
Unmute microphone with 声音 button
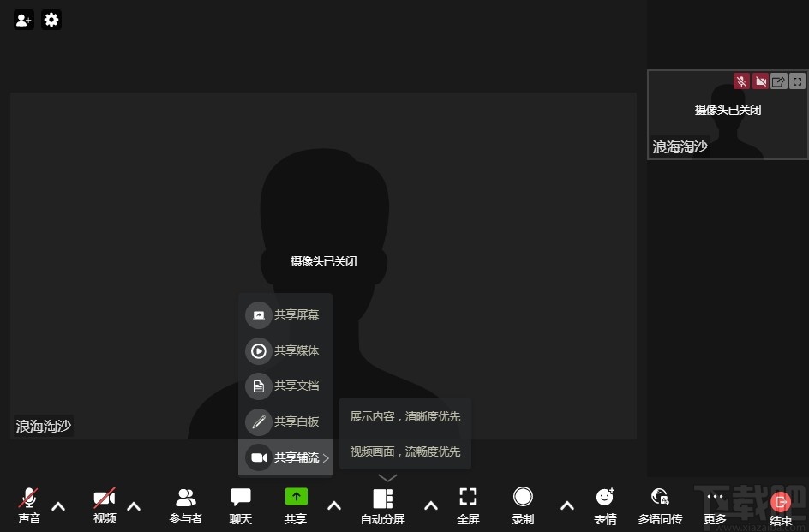click(x=29, y=505)
